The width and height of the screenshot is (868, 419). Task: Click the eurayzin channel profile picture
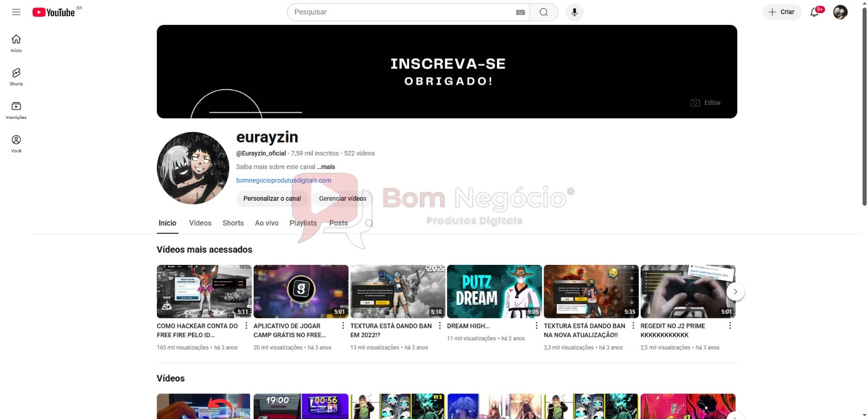(193, 168)
